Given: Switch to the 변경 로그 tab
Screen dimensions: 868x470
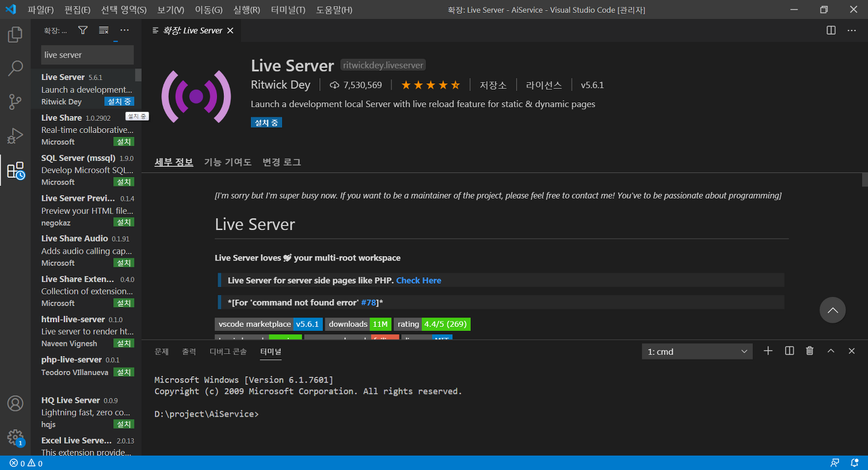Looking at the screenshot, I should [x=281, y=162].
